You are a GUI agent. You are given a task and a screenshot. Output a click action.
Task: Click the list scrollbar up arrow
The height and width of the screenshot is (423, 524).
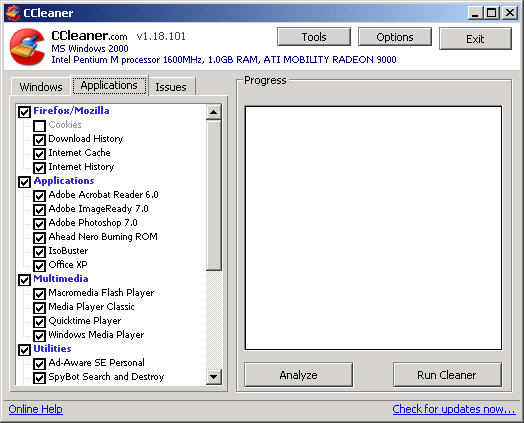(214, 113)
